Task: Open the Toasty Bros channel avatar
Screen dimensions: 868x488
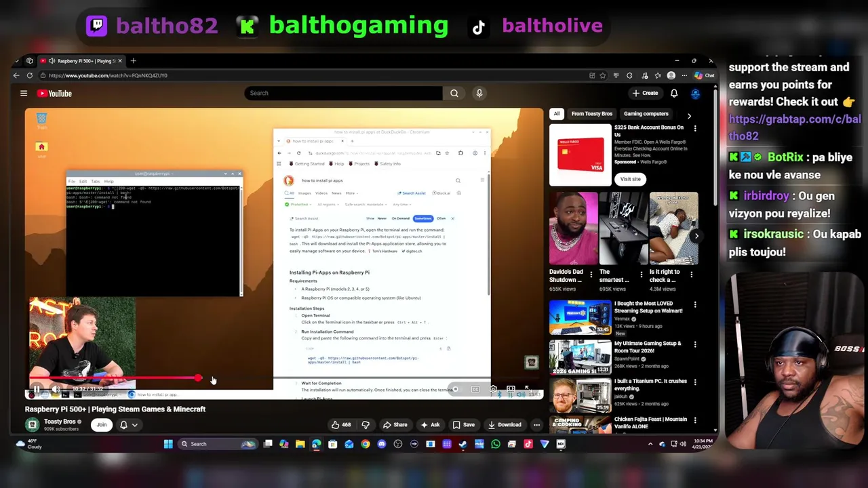Action: pyautogui.click(x=32, y=424)
